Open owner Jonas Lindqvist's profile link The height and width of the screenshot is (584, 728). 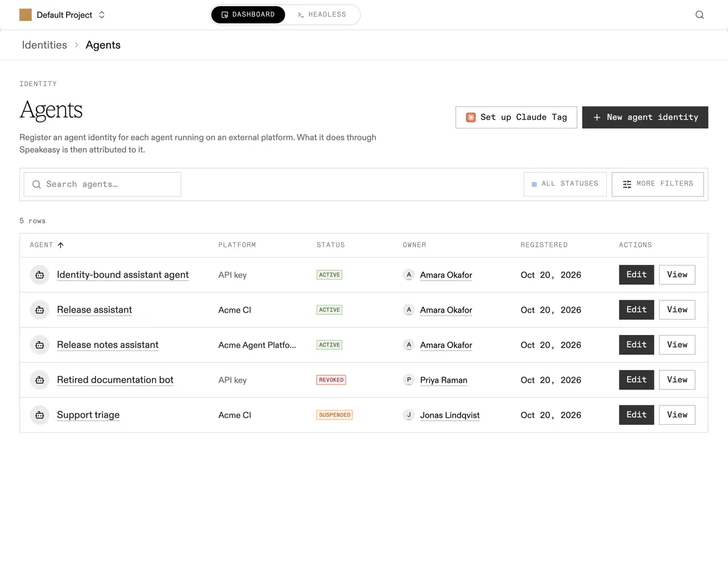[450, 415]
